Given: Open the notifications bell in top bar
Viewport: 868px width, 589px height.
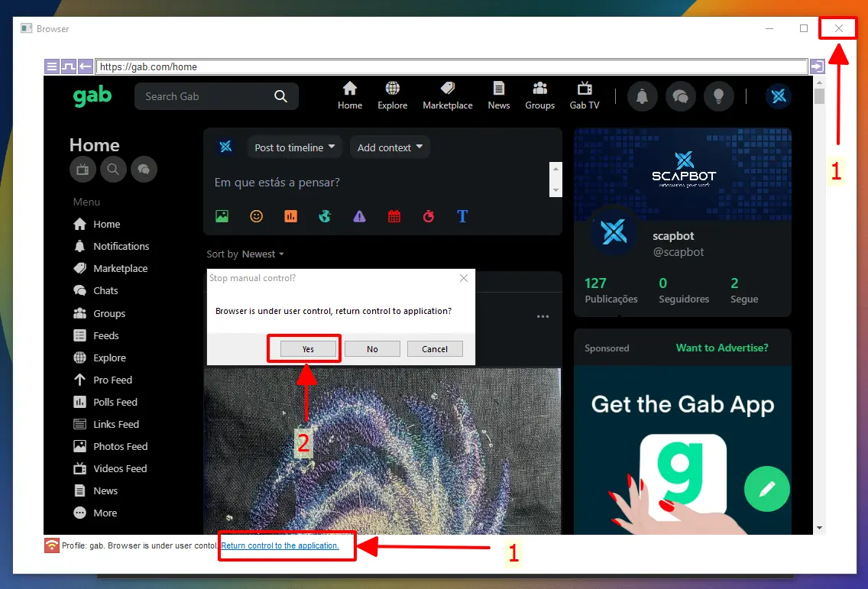Looking at the screenshot, I should [642, 96].
